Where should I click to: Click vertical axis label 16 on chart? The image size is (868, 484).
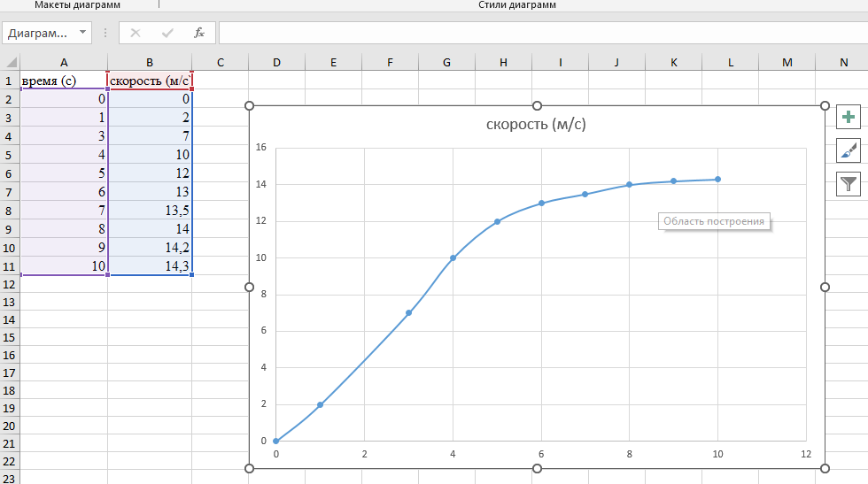(260, 148)
